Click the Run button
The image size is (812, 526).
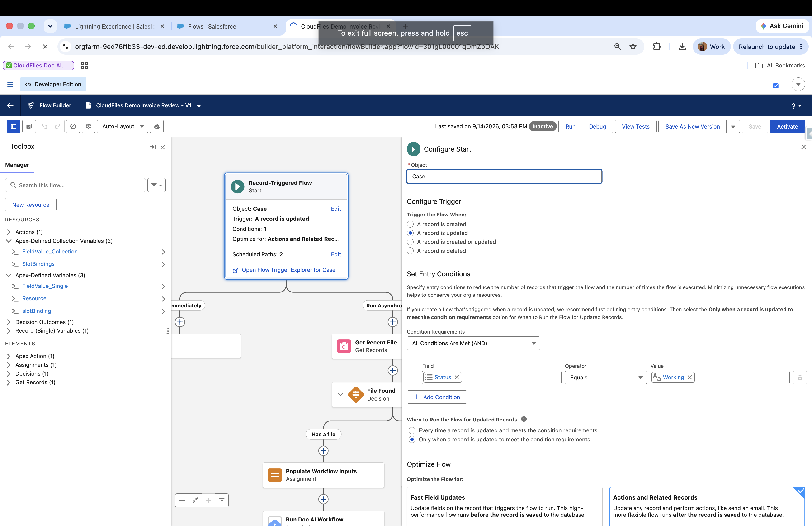(x=570, y=127)
